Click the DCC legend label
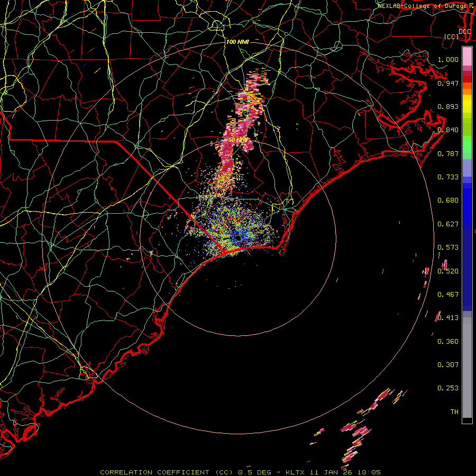This screenshot has height=476, width=476. tap(464, 32)
